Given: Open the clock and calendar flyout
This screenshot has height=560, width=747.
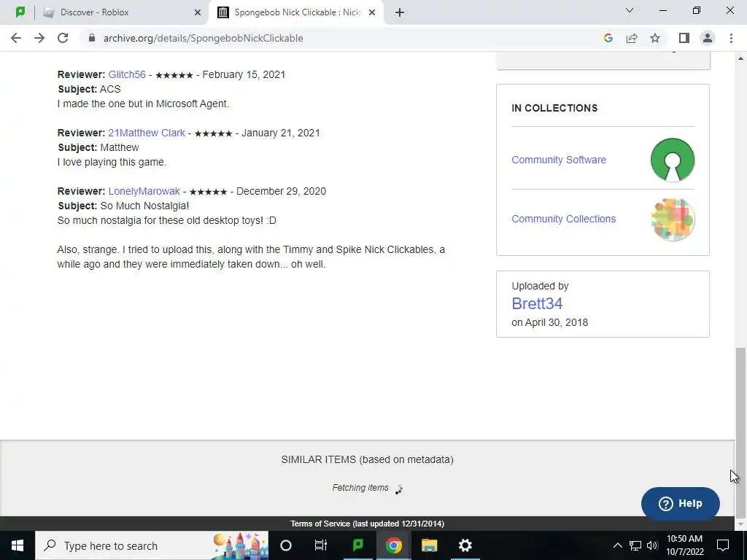Looking at the screenshot, I should pyautogui.click(x=684, y=545).
